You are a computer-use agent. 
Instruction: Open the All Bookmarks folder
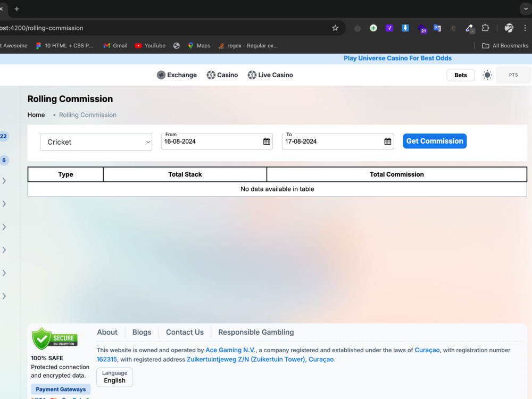(505, 45)
